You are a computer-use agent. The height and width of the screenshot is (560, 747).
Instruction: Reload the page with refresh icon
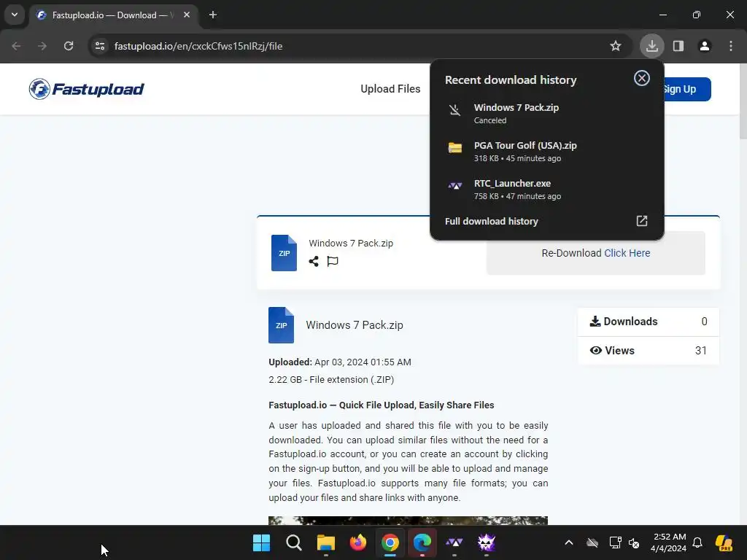(69, 46)
